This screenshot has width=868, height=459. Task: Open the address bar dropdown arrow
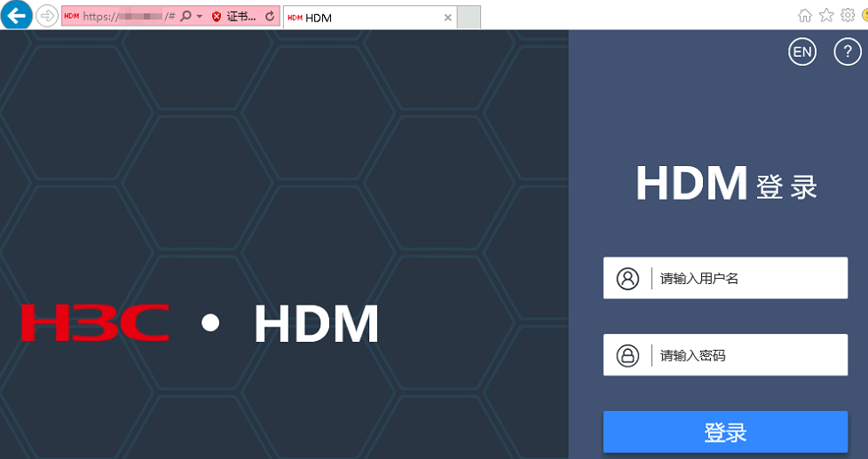coord(200,17)
